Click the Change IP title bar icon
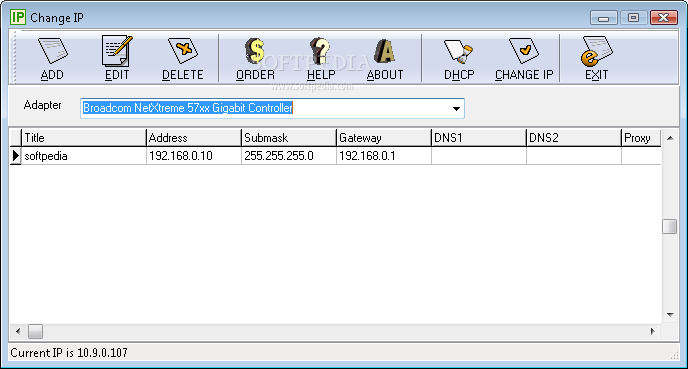688x369 pixels. click(18, 18)
